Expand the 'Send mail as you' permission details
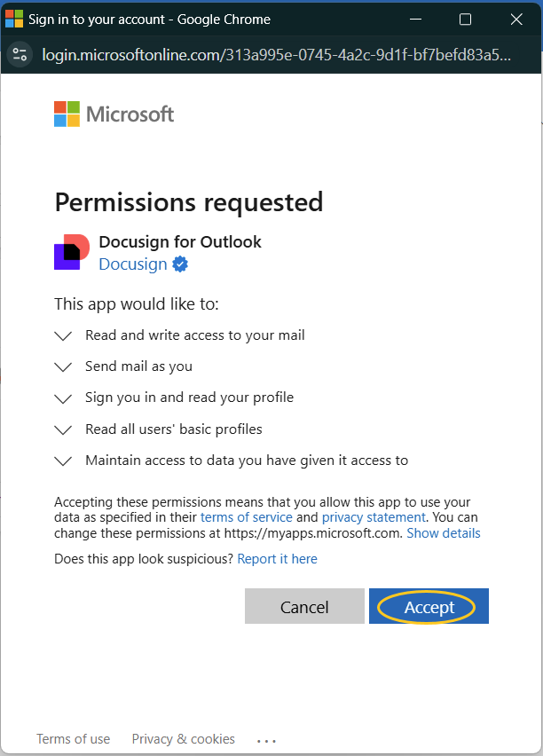This screenshot has height=756, width=543. click(x=62, y=366)
